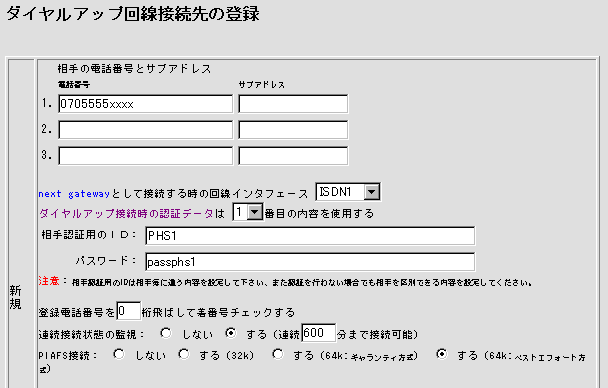Click the 600 minutes connection limit field
The height and width of the screenshot is (388, 608).
tap(318, 333)
